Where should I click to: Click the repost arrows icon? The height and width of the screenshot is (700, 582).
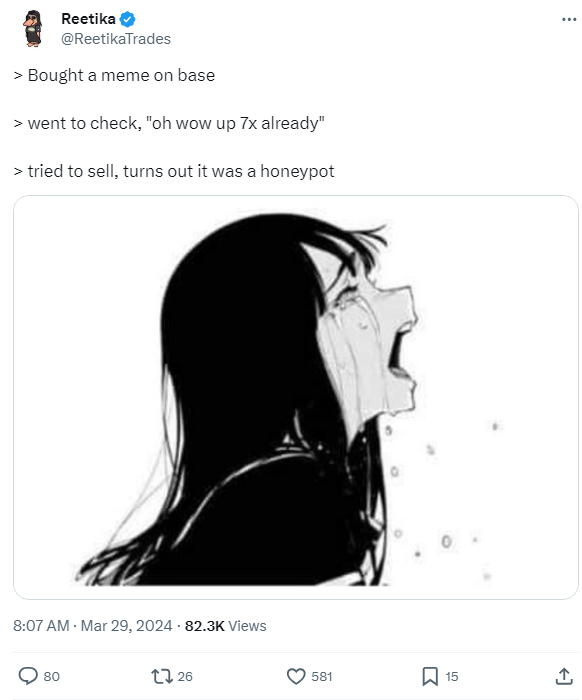(162, 676)
